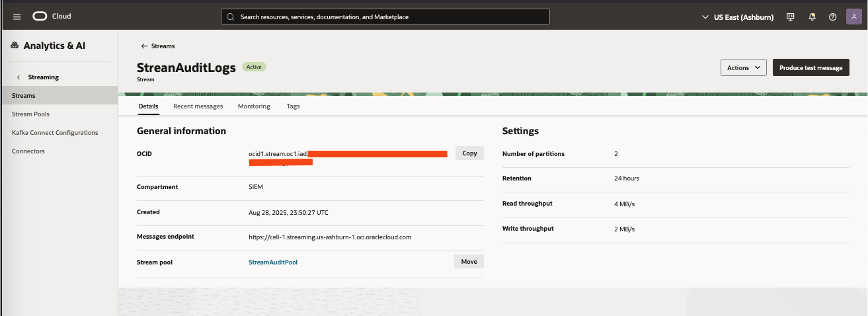Screen dimensions: 868x316
Task: Open the Actions dropdown menu
Action: 743,67
